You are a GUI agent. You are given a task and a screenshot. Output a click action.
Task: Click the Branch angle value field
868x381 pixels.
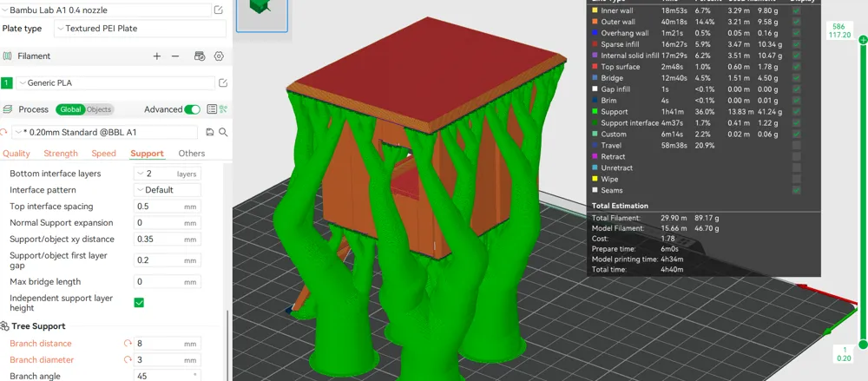pos(168,376)
